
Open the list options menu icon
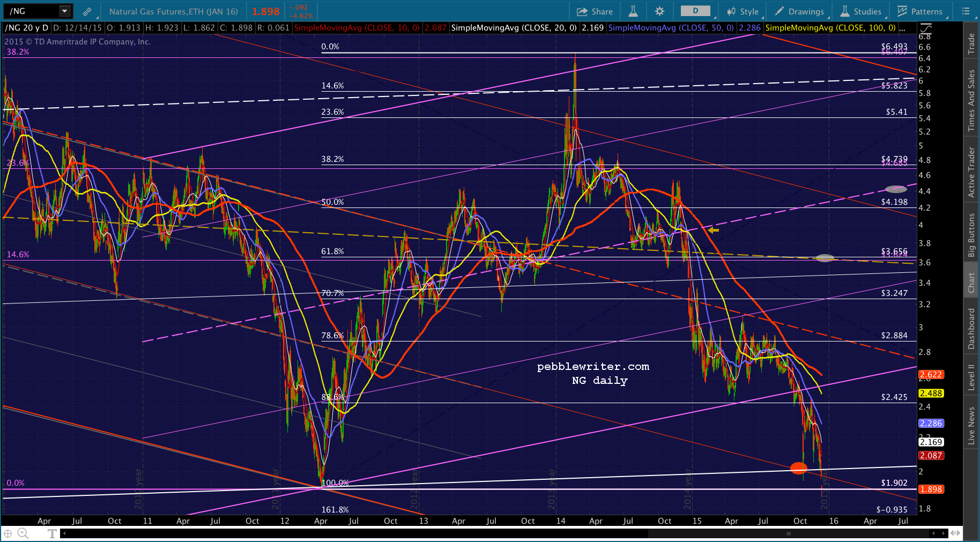point(966,11)
